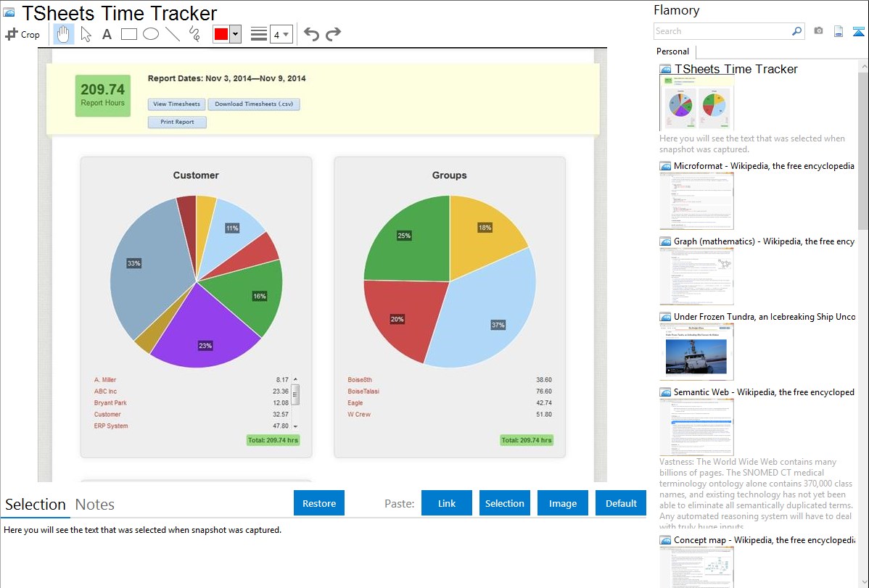Image resolution: width=869 pixels, height=588 pixels.
Task: Pick the text annotation tool A
Action: 107,34
